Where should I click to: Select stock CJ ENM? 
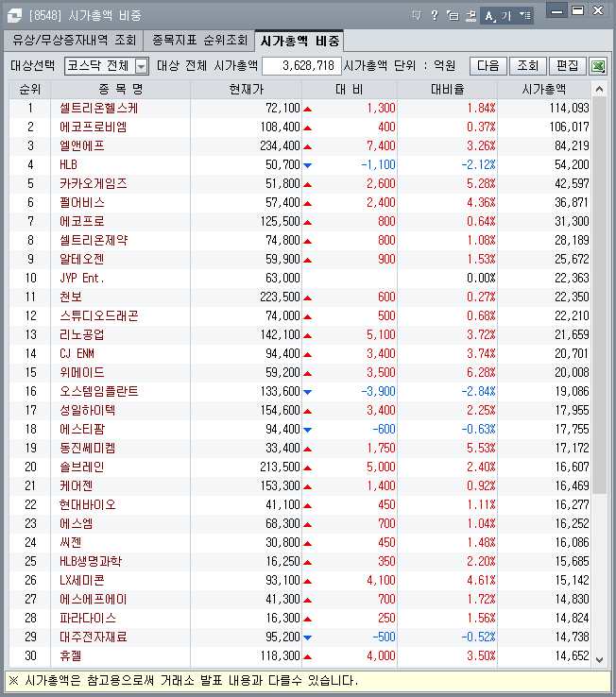(77, 354)
